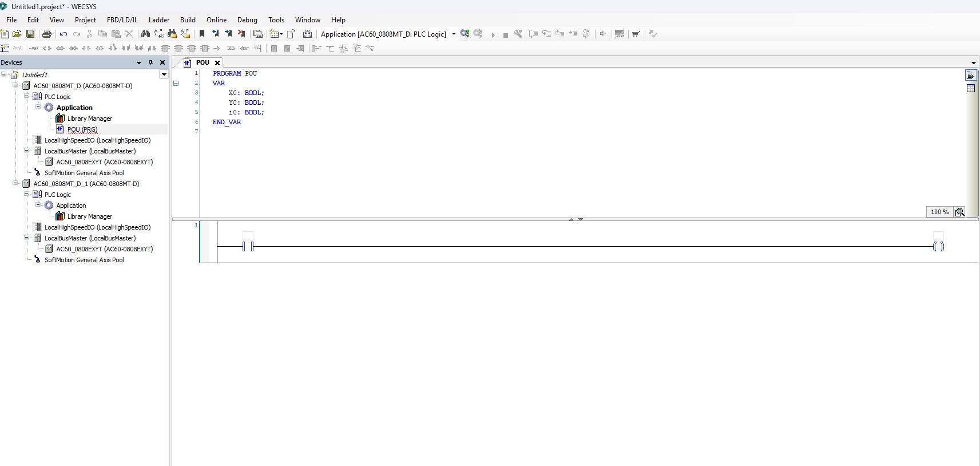Click the ladder contact in network 1
This screenshot has width=980, height=466.
(248, 247)
